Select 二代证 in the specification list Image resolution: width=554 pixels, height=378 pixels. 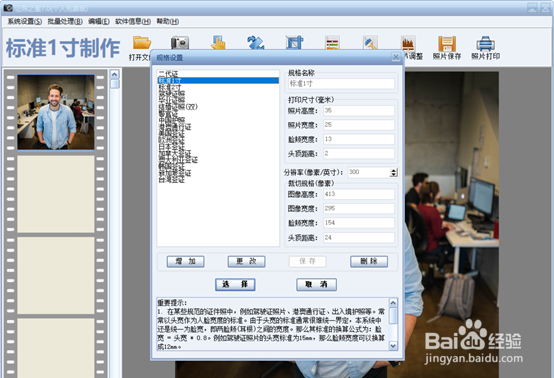pyautogui.click(x=218, y=74)
